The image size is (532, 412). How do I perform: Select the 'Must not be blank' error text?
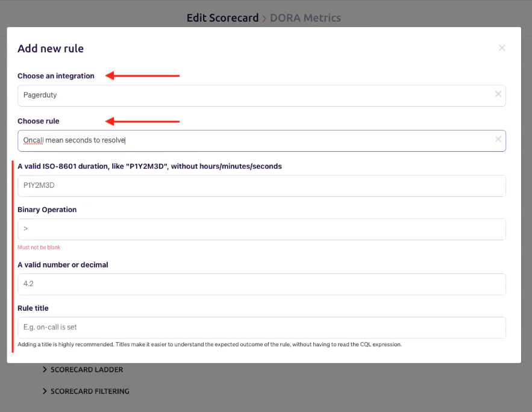coord(39,247)
